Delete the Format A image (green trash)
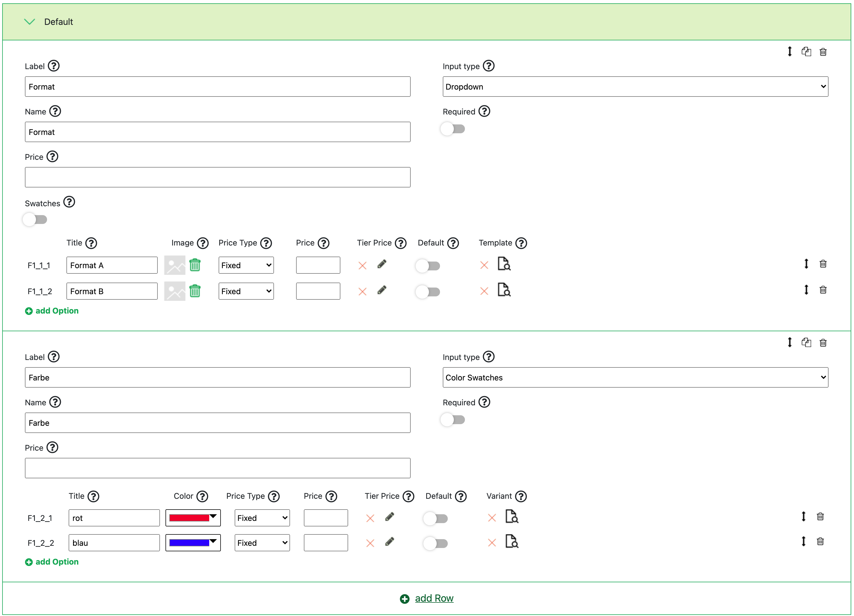 [195, 265]
